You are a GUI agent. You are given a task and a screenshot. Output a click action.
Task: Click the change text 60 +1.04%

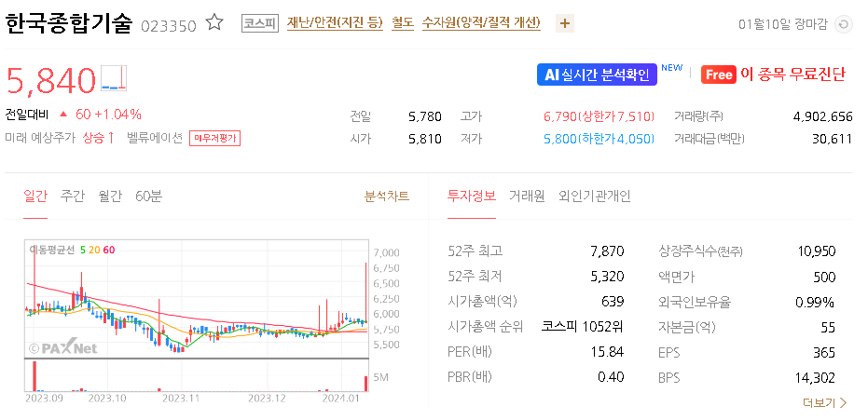(108, 115)
